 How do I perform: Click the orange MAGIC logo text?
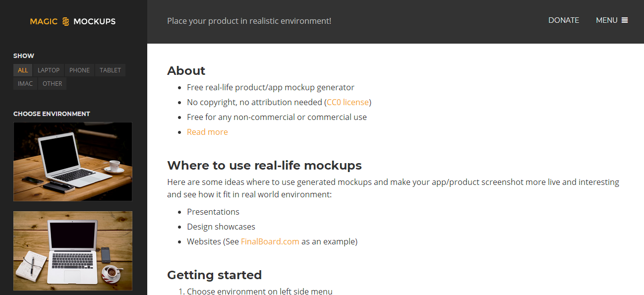(x=44, y=22)
